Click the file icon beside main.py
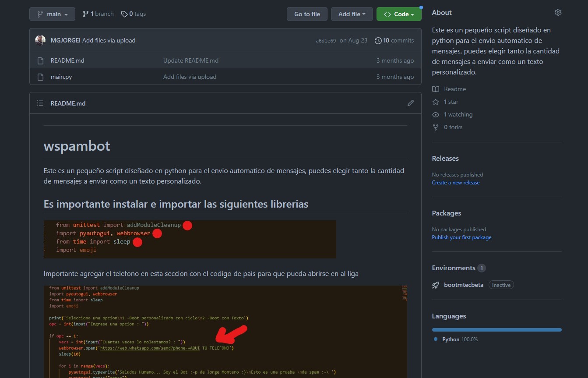The width and height of the screenshot is (588, 378). point(40,77)
